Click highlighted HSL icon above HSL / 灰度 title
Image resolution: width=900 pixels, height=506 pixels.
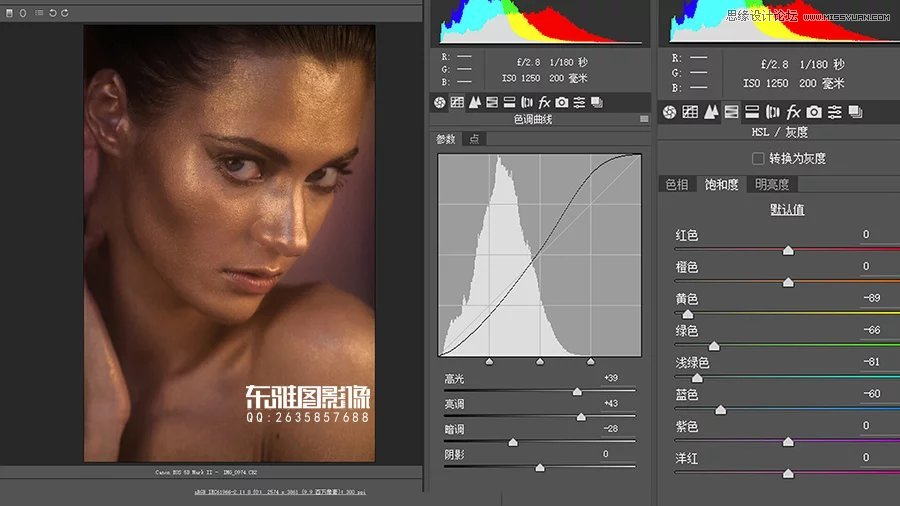pyautogui.click(x=731, y=112)
